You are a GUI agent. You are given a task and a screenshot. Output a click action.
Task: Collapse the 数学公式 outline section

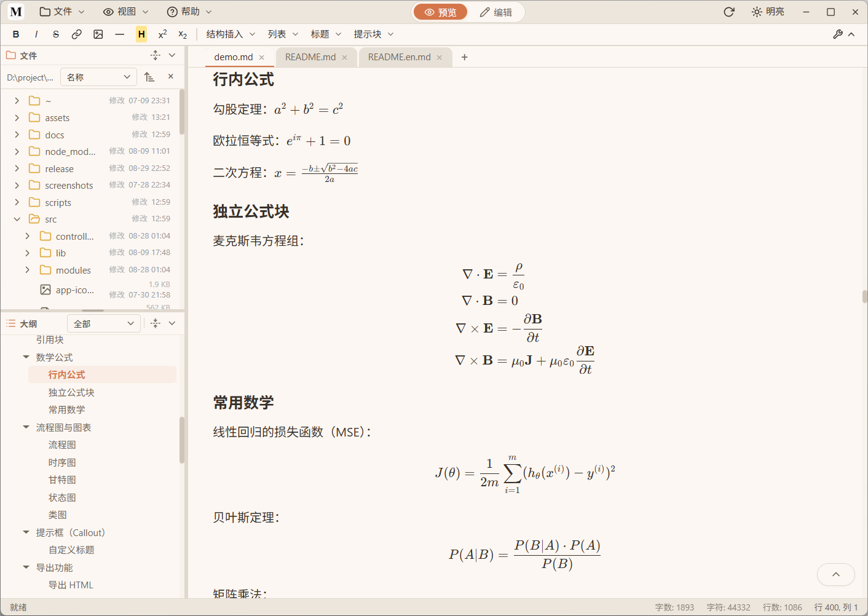[x=26, y=357]
